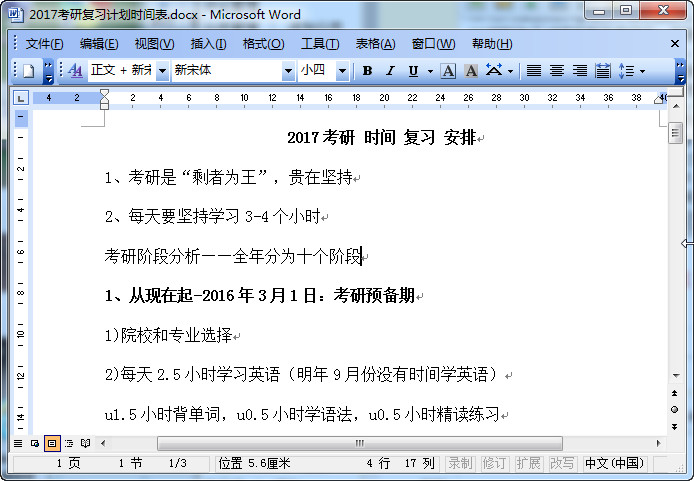
Task: Apply distributed alignment
Action: click(602, 71)
